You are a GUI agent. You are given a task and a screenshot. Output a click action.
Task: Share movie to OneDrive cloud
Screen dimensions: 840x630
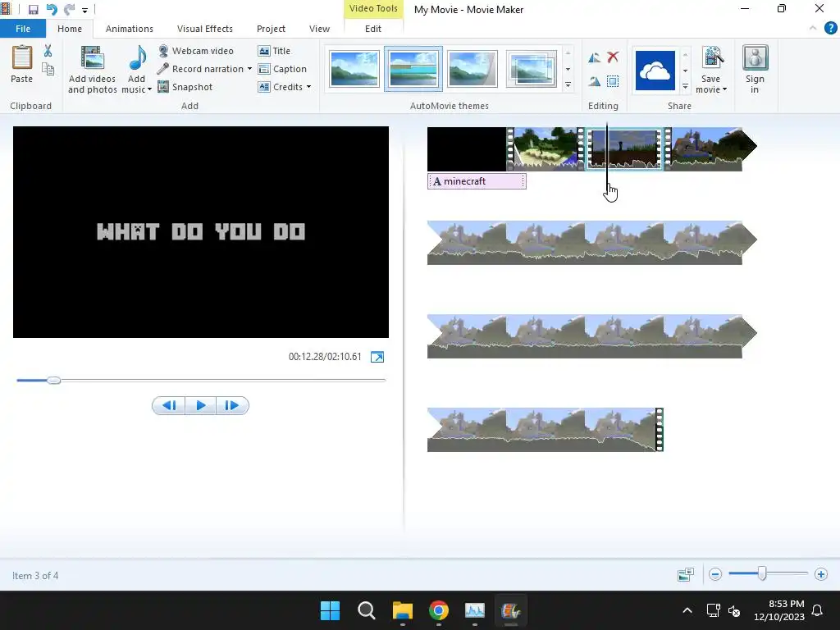(x=655, y=71)
